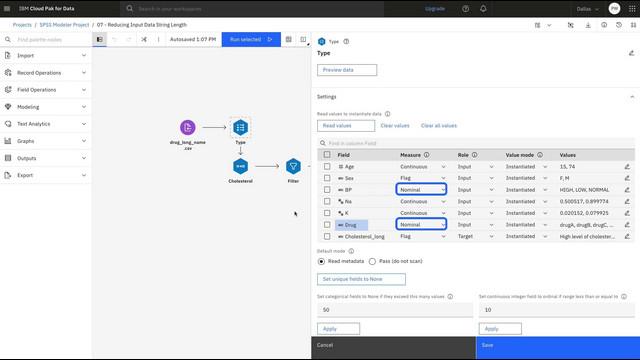Select Pass (do not scan) radio option
This screenshot has height=360, width=640.
[372, 261]
